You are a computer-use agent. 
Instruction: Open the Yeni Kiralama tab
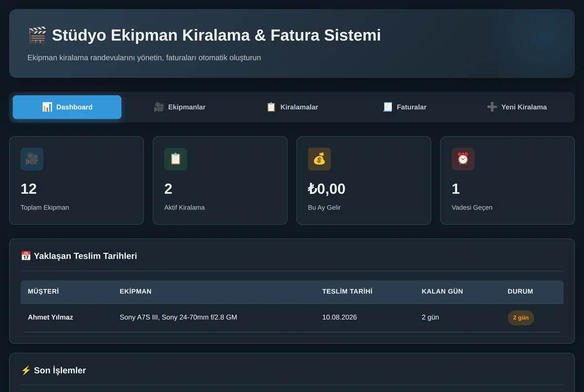(517, 107)
